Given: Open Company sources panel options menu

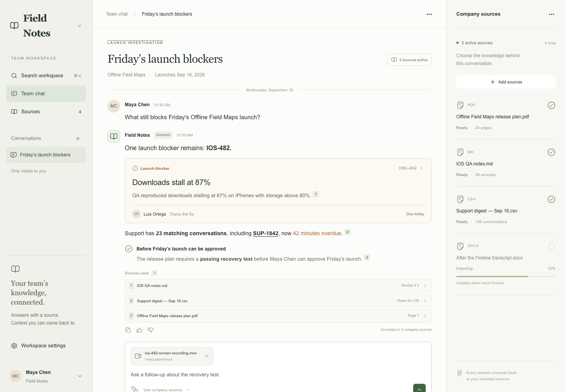Looking at the screenshot, I should point(552,14).
